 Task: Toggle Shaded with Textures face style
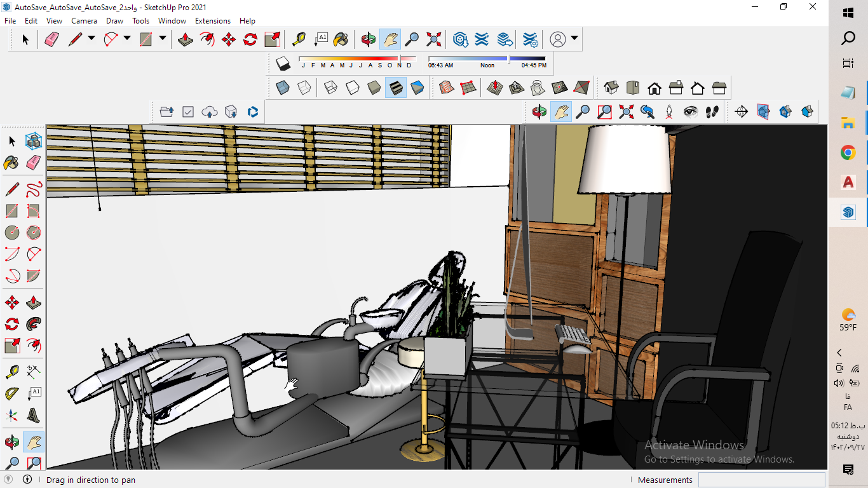coord(395,88)
